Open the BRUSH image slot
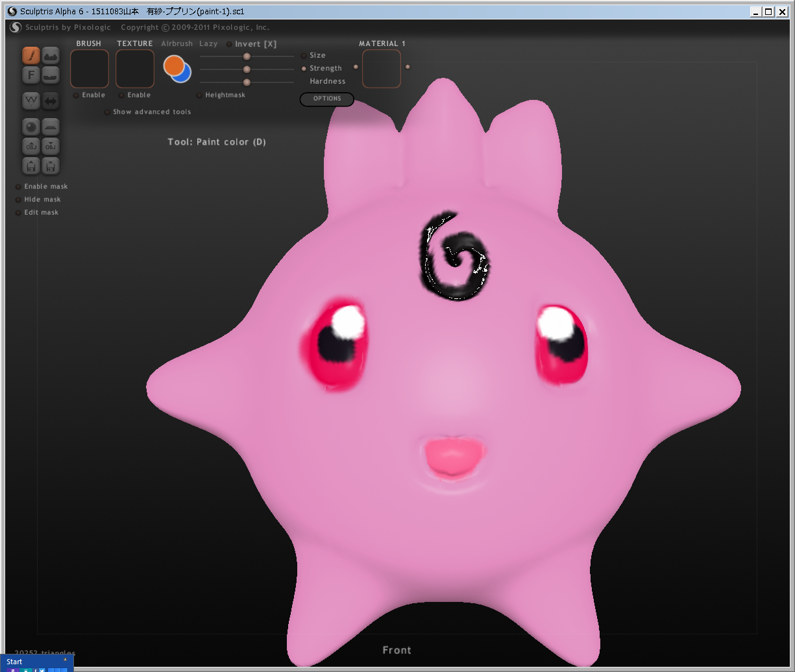Viewport: 795px width, 672px height. 90,69
